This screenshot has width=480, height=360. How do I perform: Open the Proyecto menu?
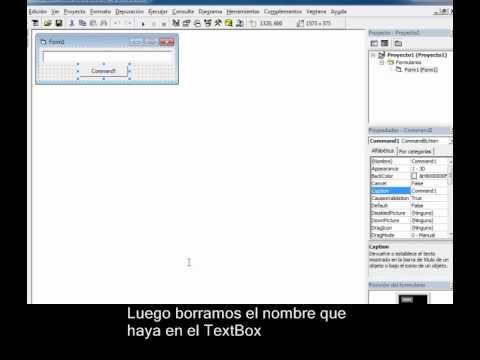coord(75,12)
